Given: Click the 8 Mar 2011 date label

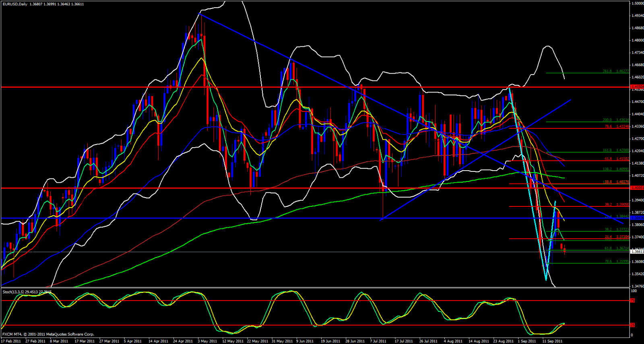Looking at the screenshot, I should pyautogui.click(x=59, y=341).
